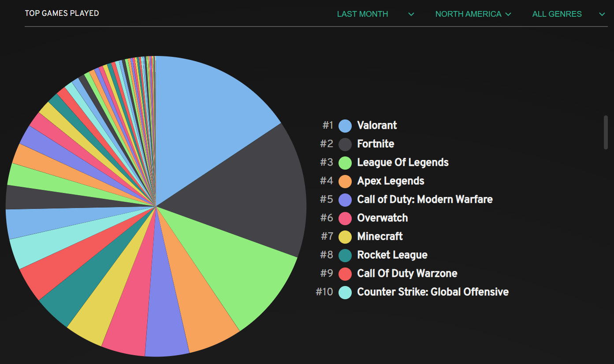Click the legend list scrollbar thumb

(x=606, y=132)
